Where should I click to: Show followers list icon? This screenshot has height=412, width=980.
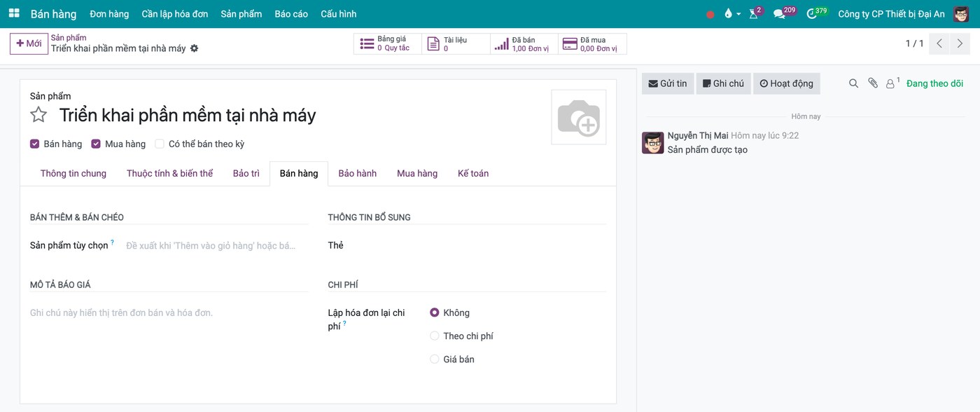pos(892,83)
